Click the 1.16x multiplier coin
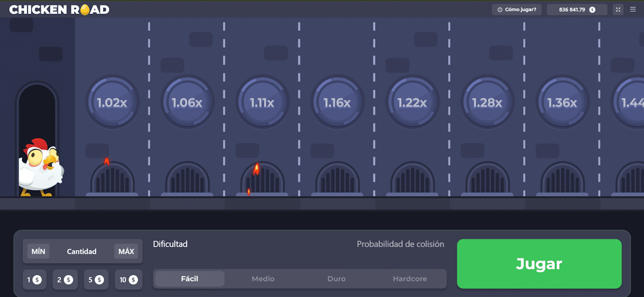The width and height of the screenshot is (644, 297). [338, 102]
